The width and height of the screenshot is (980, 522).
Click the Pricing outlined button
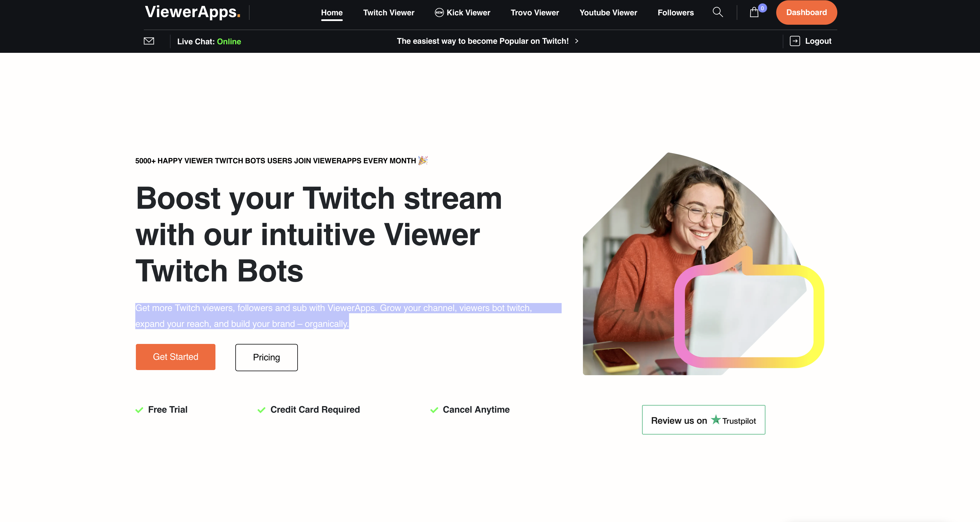[x=266, y=357]
